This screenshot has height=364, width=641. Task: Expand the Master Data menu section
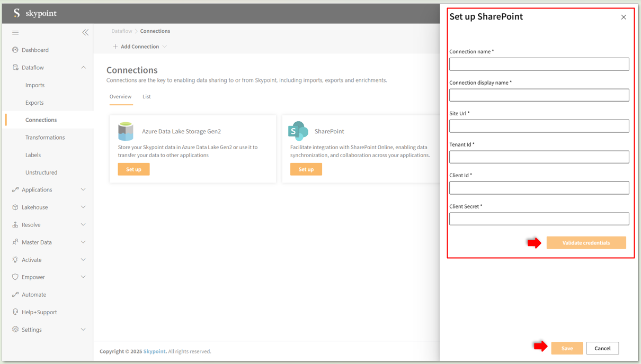83,242
